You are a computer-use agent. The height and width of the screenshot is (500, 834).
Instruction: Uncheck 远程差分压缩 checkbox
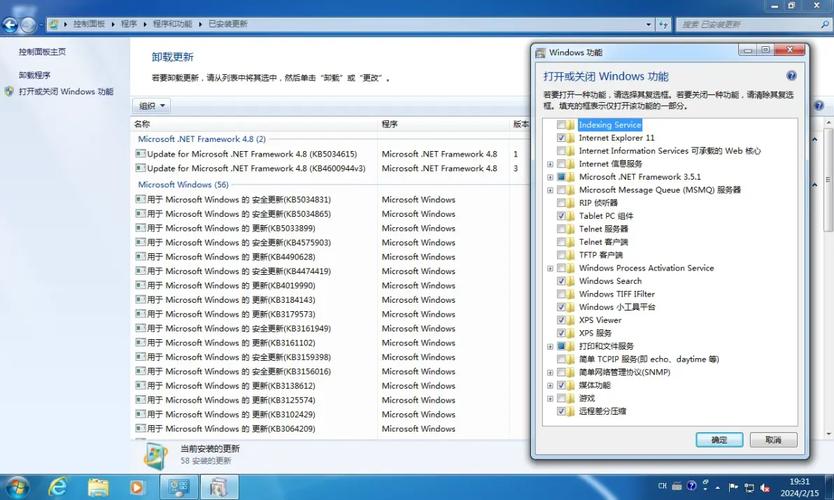click(561, 411)
